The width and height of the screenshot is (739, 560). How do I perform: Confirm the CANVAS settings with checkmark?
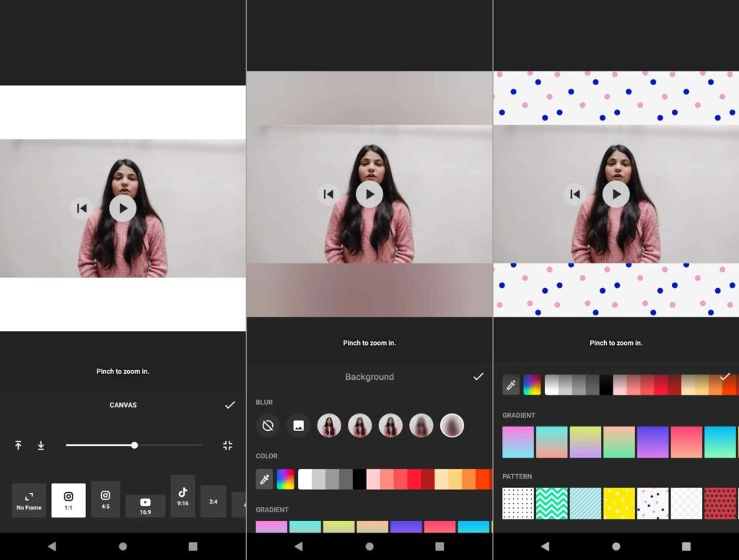coord(229,405)
